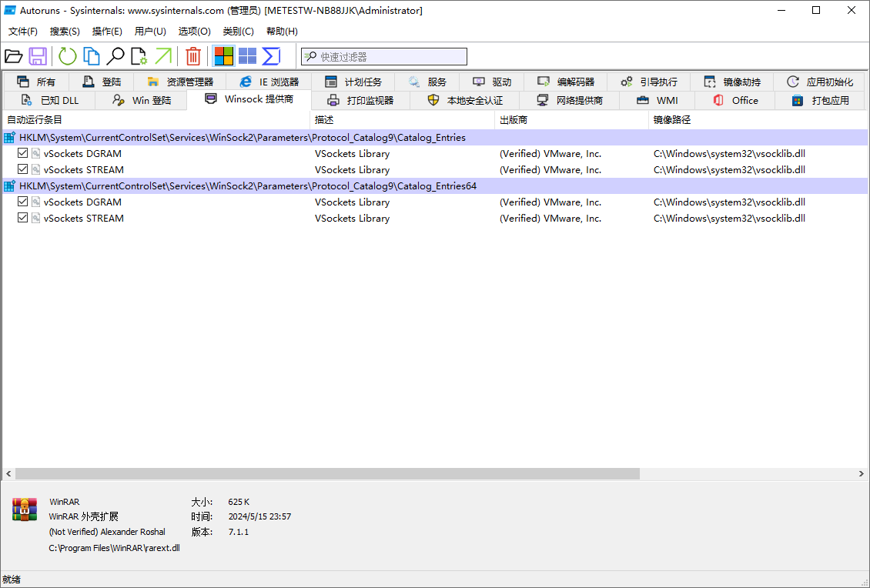
Task: Switch to the 引导执行 tab
Action: coord(649,82)
